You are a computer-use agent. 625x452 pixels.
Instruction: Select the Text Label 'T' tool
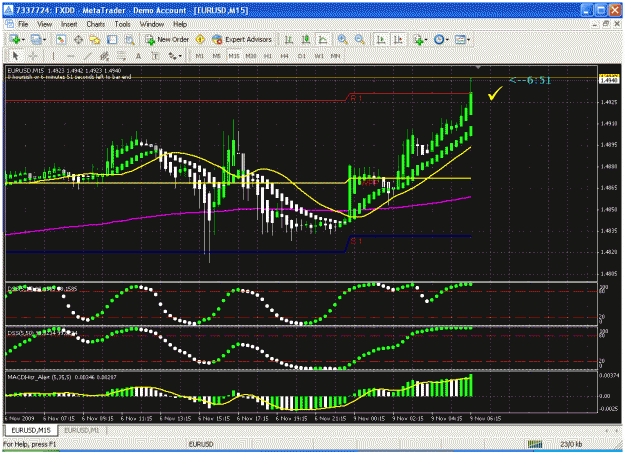(155, 56)
